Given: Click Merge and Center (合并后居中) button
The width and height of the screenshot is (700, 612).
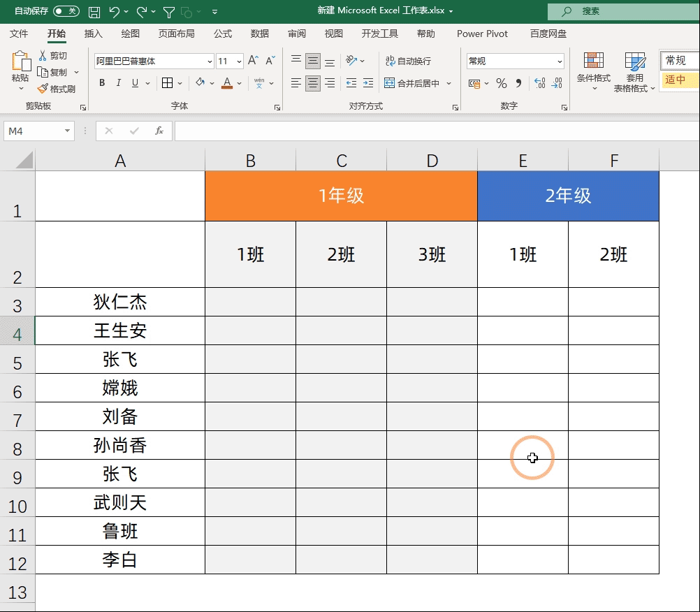Looking at the screenshot, I should coord(412,83).
